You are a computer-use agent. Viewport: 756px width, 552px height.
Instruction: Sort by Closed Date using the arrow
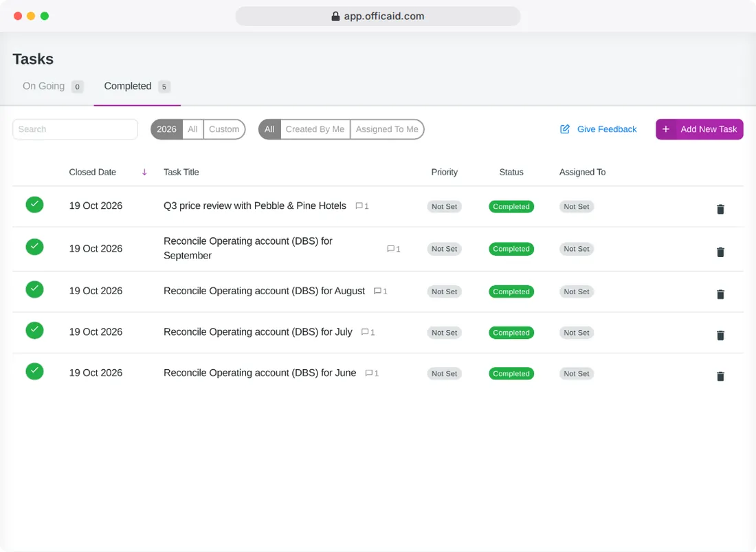(x=144, y=172)
